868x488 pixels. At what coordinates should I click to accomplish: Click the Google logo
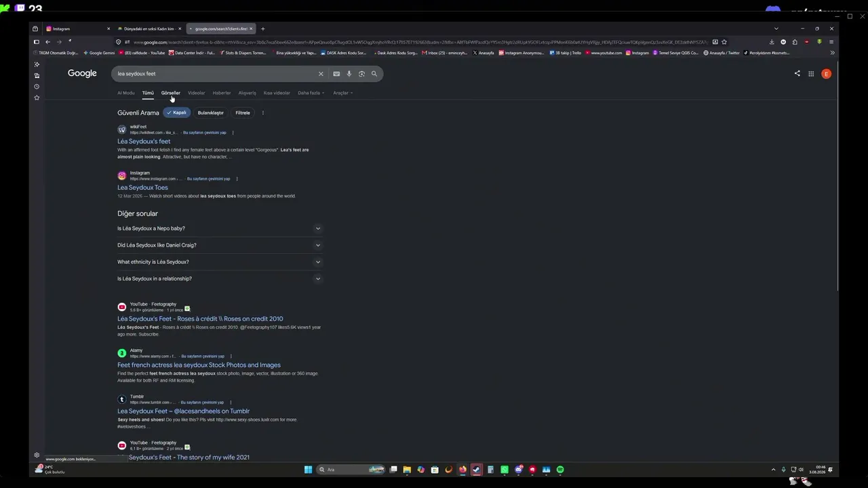coord(82,74)
